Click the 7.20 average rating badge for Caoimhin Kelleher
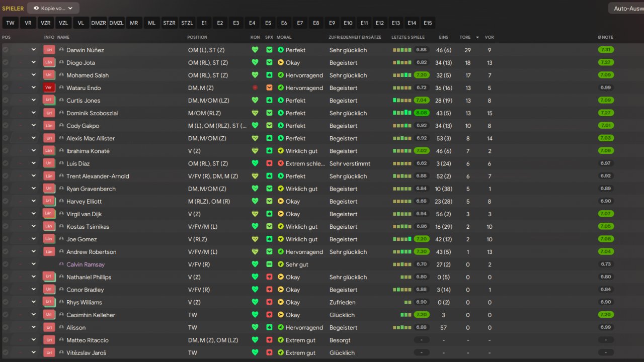 (606, 315)
